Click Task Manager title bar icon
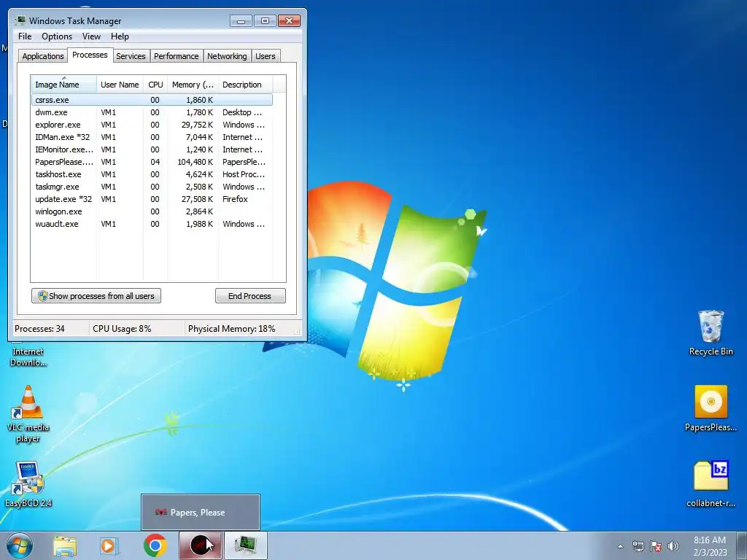 coord(20,20)
